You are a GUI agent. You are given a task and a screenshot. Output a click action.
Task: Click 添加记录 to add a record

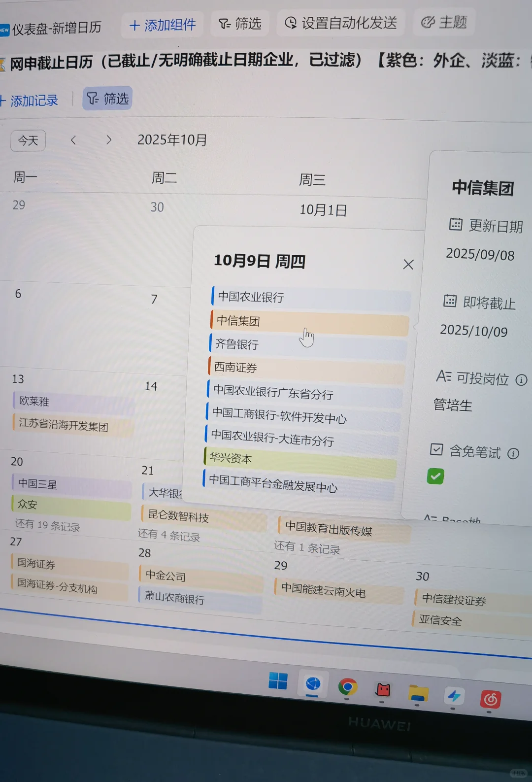[30, 101]
